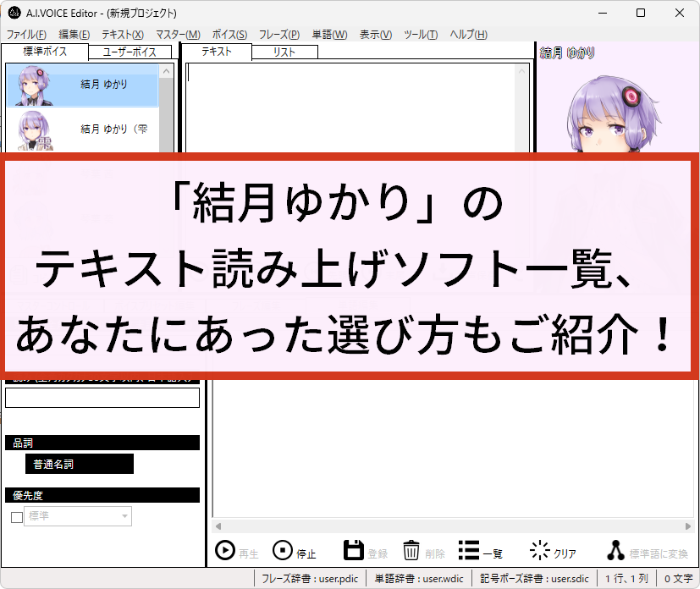The image size is (700, 589).
Task: Open the ファイル(F) menu
Action: coord(26,35)
